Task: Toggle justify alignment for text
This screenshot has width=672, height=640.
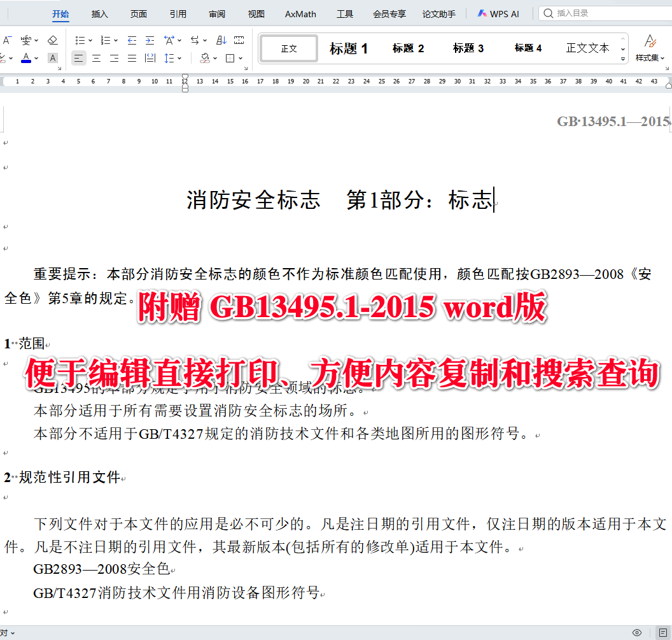Action: click(130, 58)
